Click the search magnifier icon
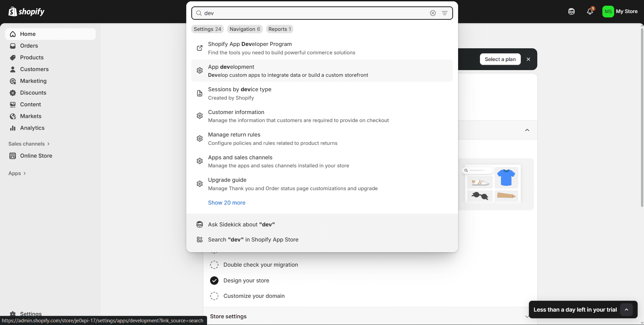The width and height of the screenshot is (644, 325). pyautogui.click(x=199, y=13)
